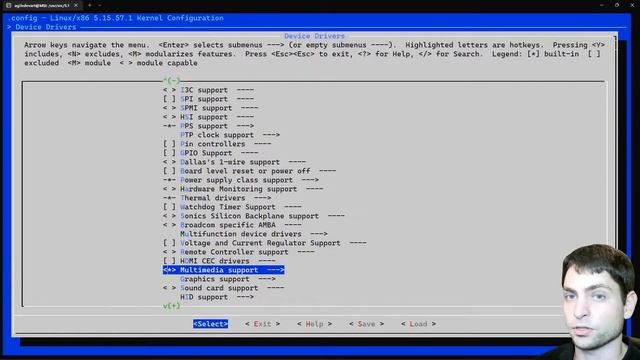
Task: Open Power supply class support arrow
Action: point(310,180)
